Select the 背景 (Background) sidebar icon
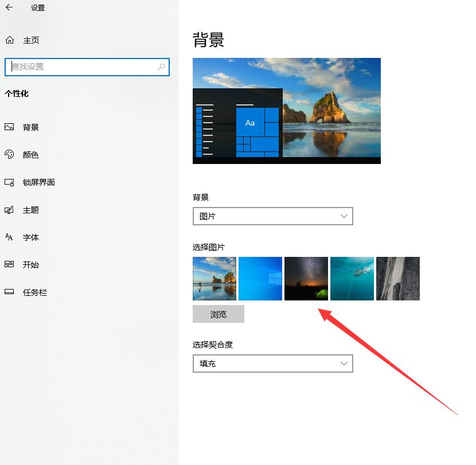Screen dimensions: 476x465 9,127
